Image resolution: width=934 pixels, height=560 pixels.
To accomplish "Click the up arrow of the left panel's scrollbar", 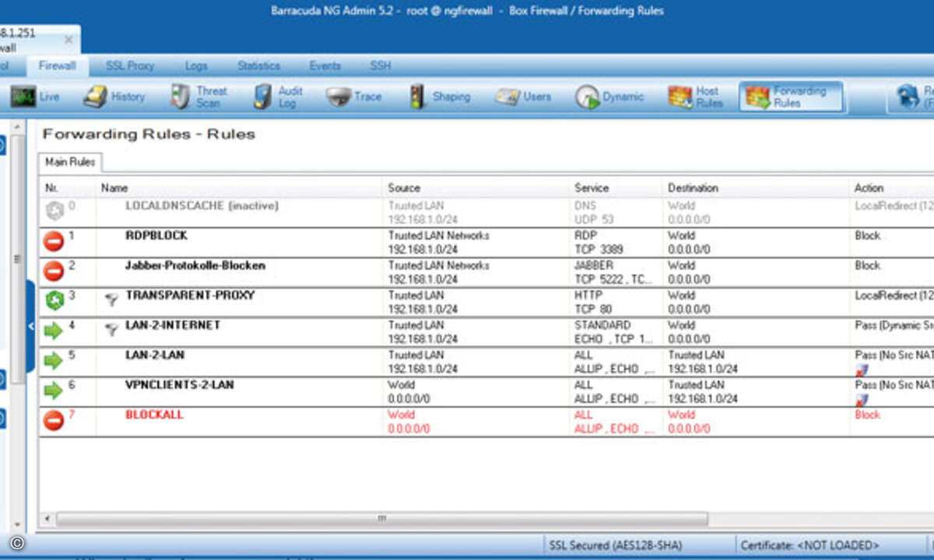I will [x=16, y=126].
